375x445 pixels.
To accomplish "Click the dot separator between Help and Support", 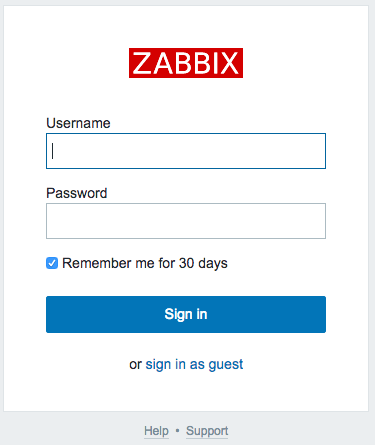I will (x=177, y=431).
